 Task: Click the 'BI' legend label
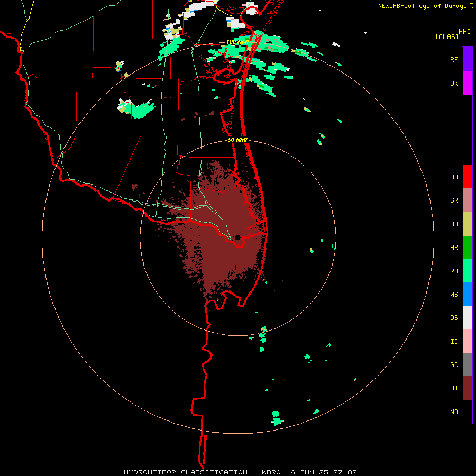[x=454, y=388]
